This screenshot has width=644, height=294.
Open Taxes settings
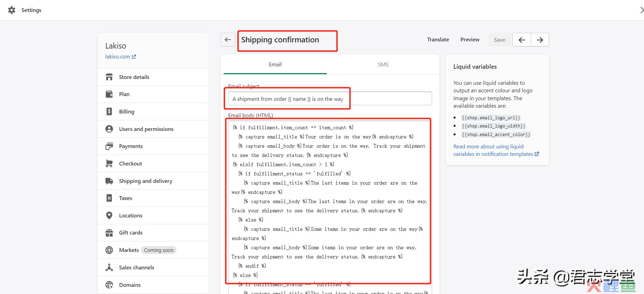pyautogui.click(x=153, y=198)
